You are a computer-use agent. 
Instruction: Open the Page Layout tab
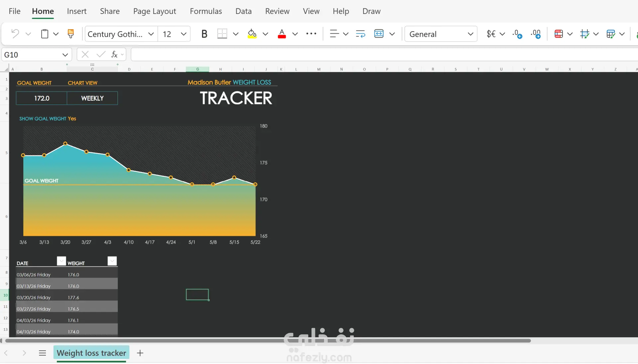(x=155, y=11)
